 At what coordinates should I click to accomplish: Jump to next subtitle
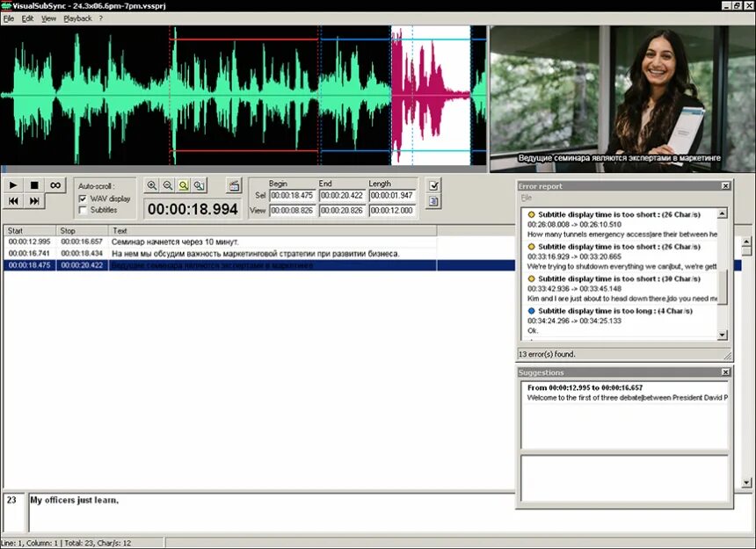point(34,201)
